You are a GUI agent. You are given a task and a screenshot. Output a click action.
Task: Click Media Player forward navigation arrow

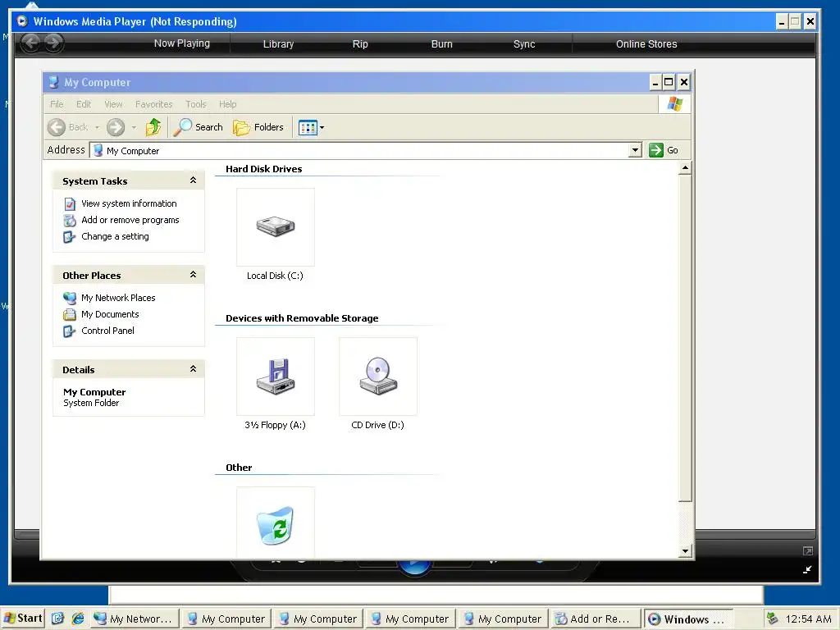tap(53, 43)
